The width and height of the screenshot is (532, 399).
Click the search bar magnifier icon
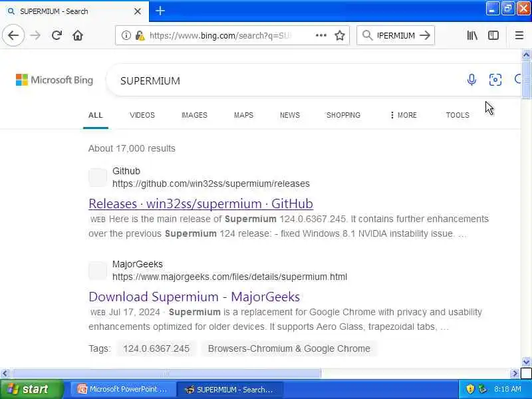[x=367, y=35]
